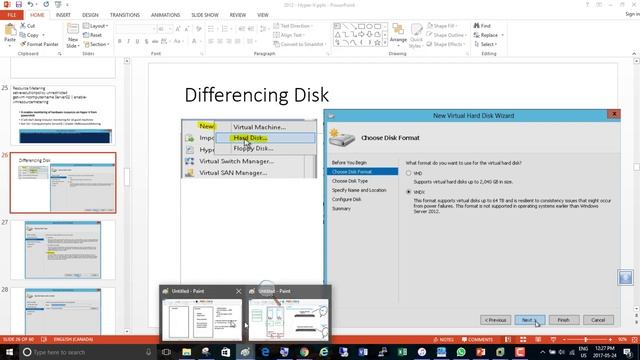Click the NOTES status bar button
This screenshot has width=640, height=360.
pos(443,340)
